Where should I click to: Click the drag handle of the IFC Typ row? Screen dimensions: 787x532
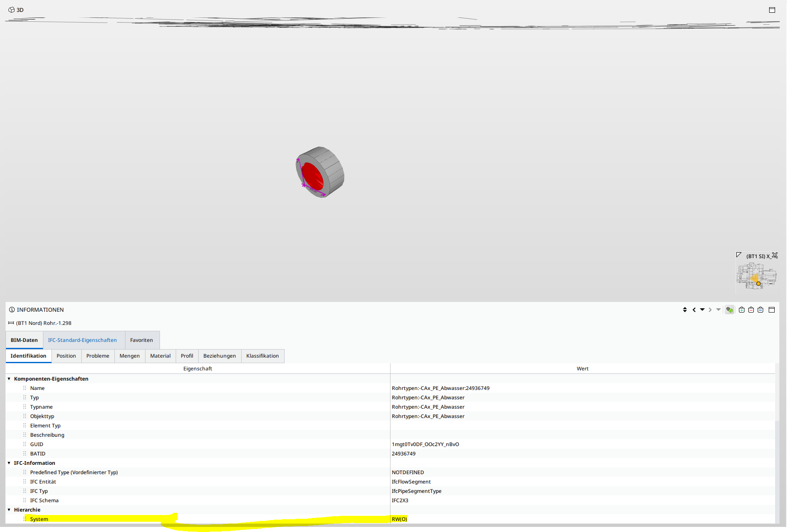pyautogui.click(x=25, y=491)
